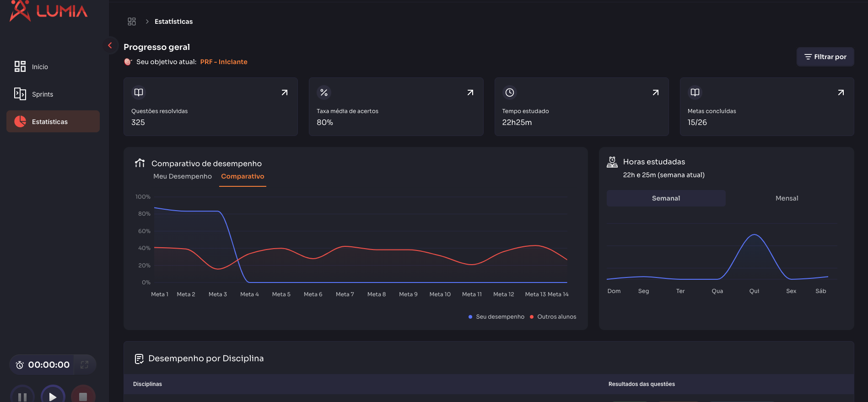The image size is (868, 402).
Task: Collapse the sidebar with red chevron
Action: (110, 45)
